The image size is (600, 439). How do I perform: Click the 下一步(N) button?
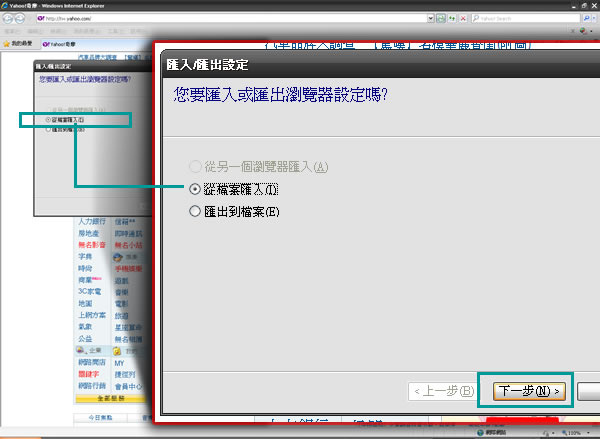coord(529,391)
